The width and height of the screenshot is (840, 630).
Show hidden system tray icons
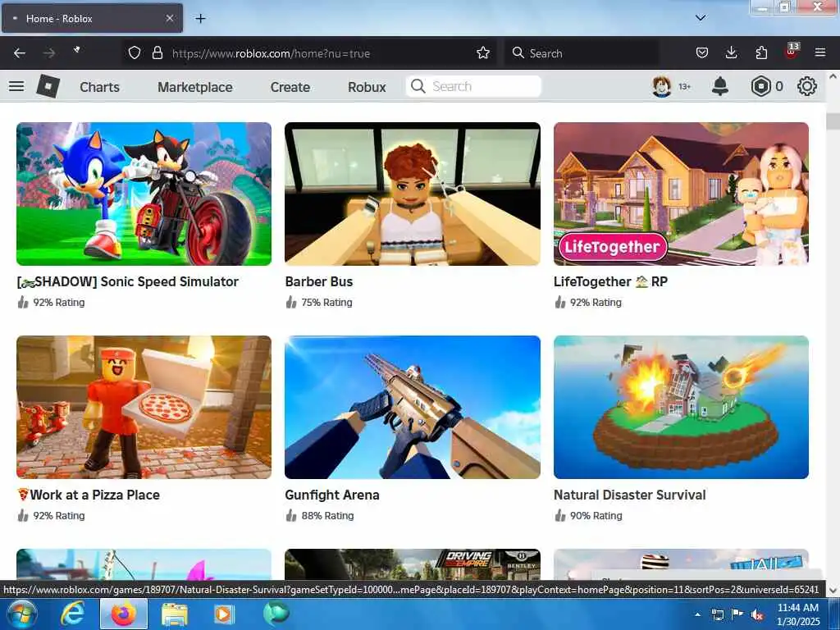[x=697, y=614]
